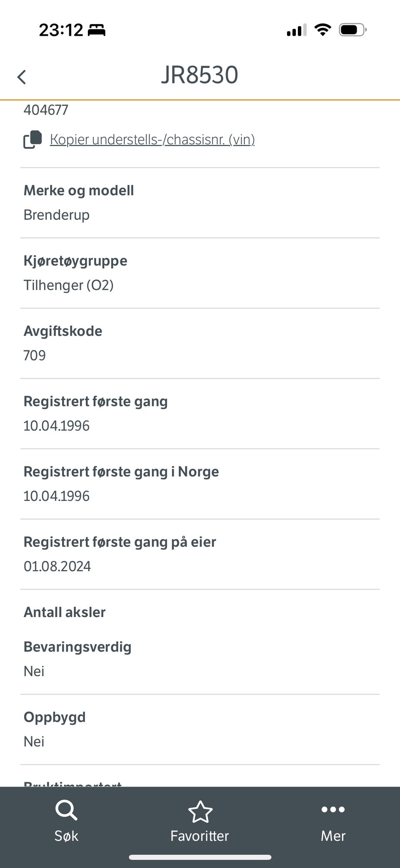This screenshot has height=868, width=400.
Task: Select the Tilhenger (O2) vehicle group
Action: pyautogui.click(x=69, y=285)
